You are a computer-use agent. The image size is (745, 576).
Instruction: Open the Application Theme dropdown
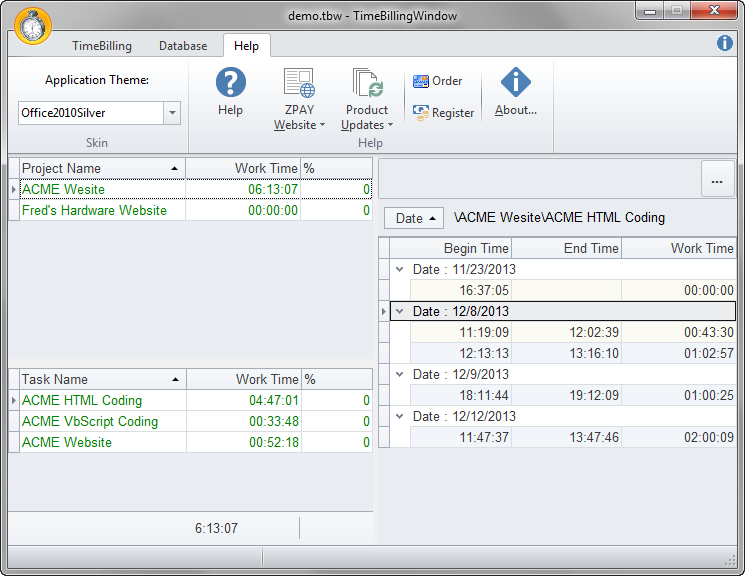(172, 113)
